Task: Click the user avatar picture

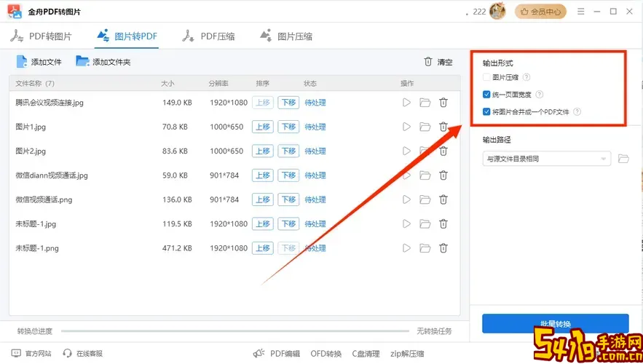Action: [498, 12]
